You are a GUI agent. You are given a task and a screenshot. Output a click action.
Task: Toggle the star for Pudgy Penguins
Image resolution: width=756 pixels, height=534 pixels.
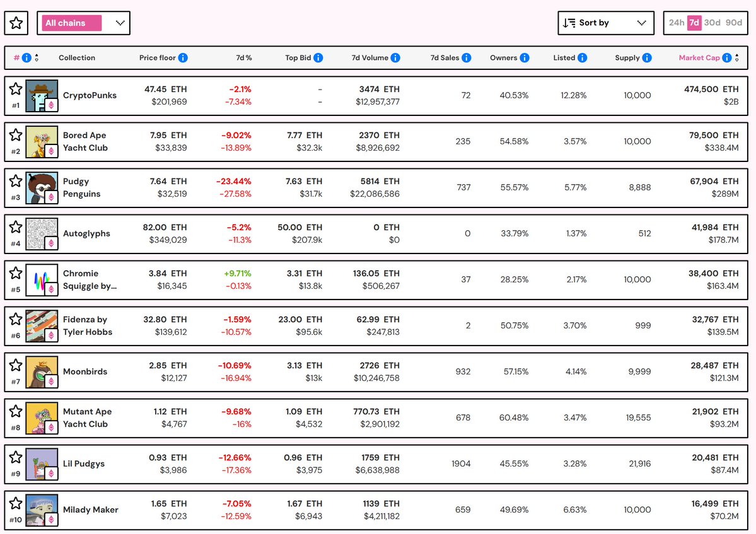(x=16, y=181)
